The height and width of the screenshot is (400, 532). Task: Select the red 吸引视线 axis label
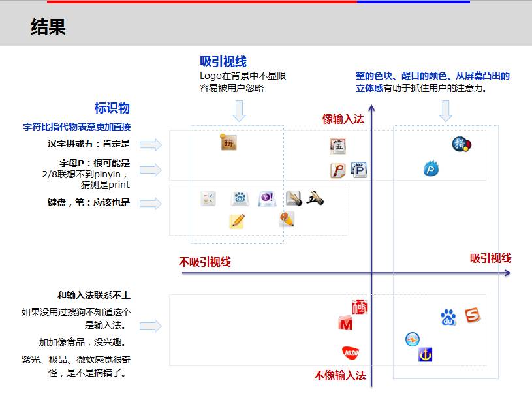[x=491, y=258]
